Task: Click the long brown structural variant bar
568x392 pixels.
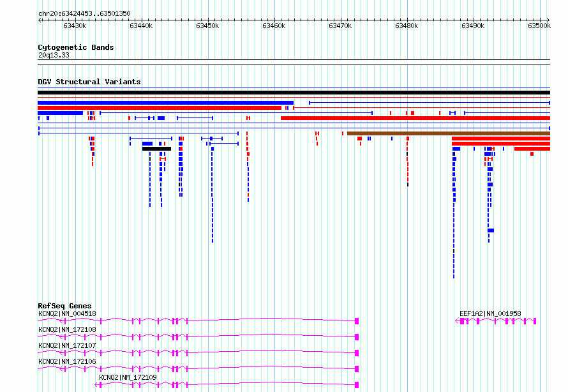Action: click(449, 133)
